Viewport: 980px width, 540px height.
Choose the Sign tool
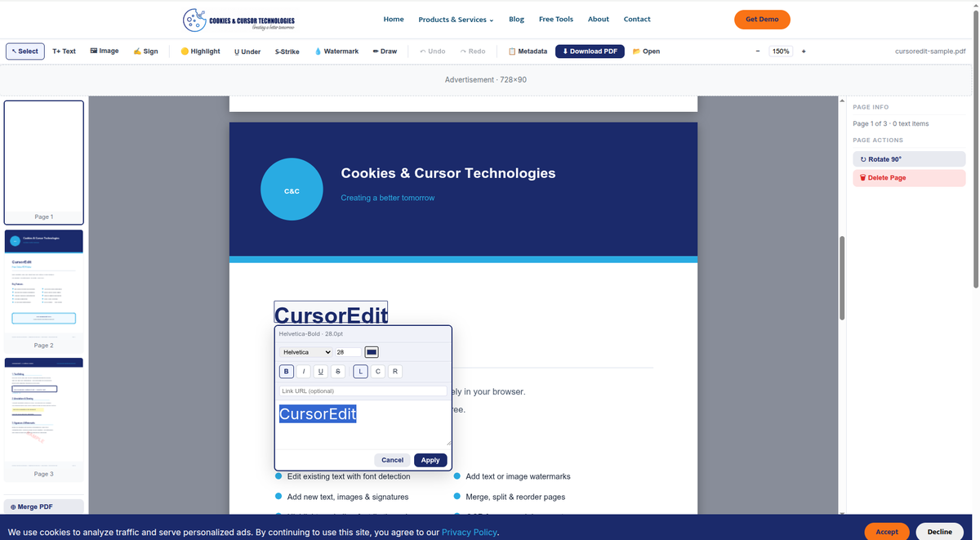(146, 51)
